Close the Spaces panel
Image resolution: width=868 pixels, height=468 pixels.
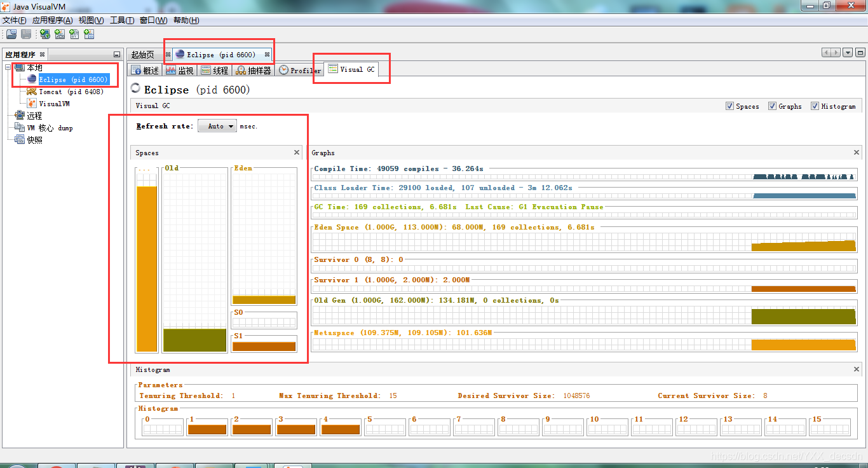click(x=297, y=153)
